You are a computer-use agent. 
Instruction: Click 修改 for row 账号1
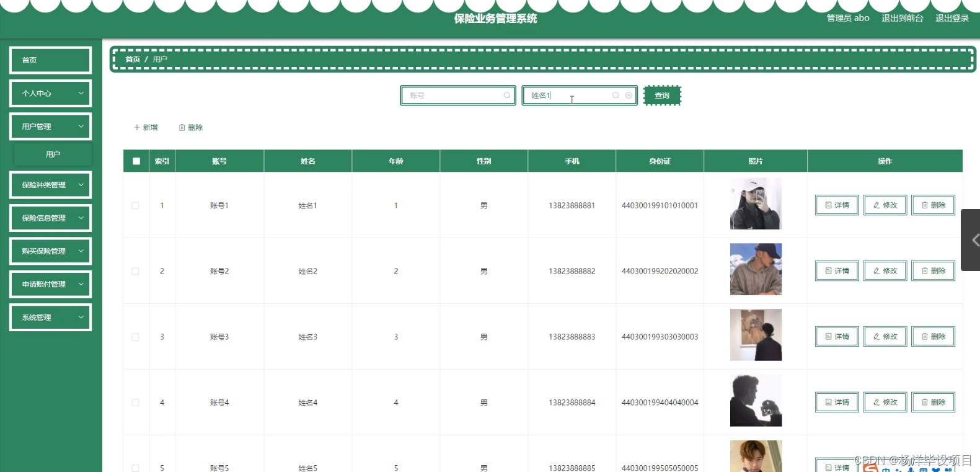coord(885,205)
